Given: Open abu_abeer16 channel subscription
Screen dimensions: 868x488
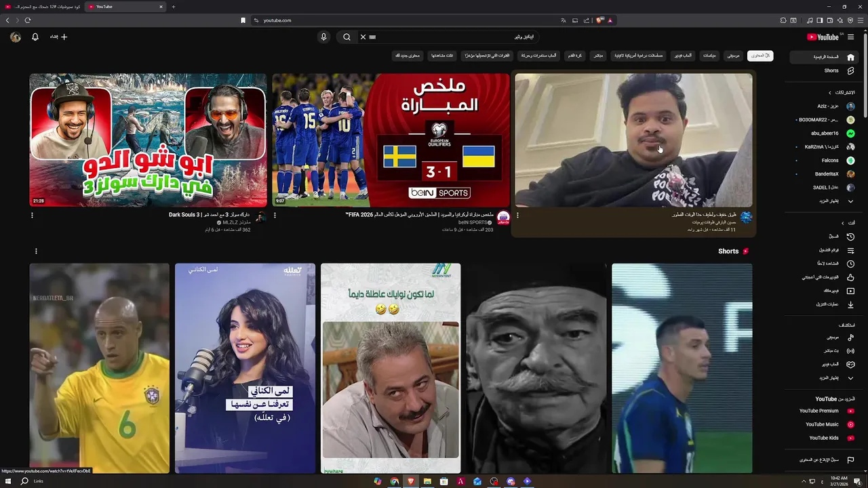Looking at the screenshot, I should [x=823, y=134].
